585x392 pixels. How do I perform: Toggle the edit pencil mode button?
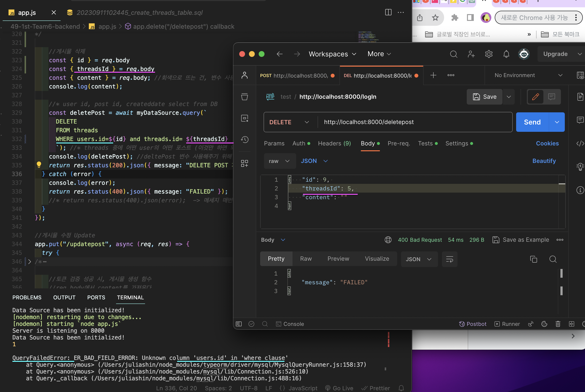[535, 97]
